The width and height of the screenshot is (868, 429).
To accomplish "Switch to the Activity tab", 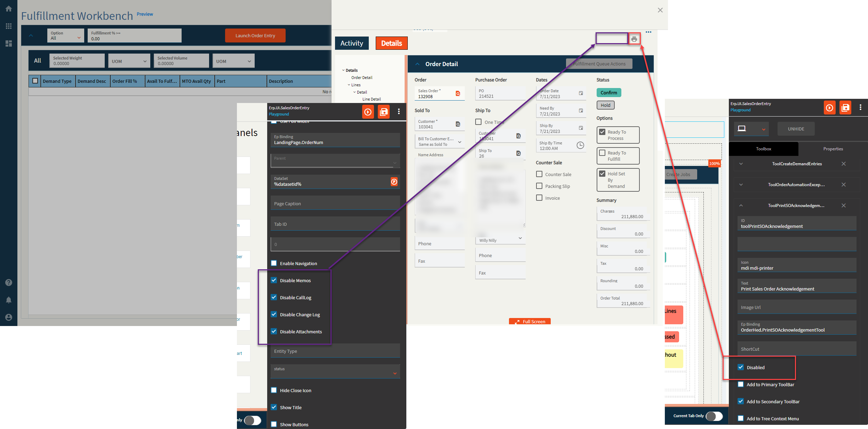I will point(351,43).
